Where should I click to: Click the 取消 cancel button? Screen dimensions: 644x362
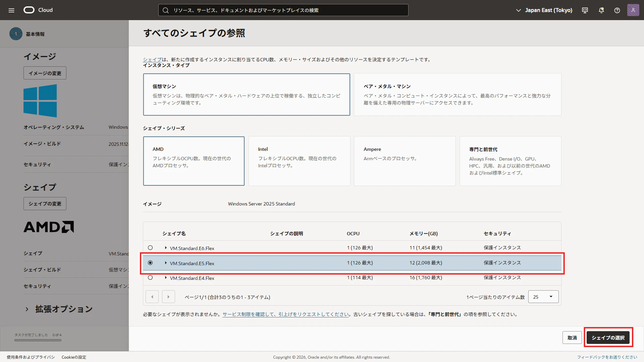pyautogui.click(x=572, y=338)
